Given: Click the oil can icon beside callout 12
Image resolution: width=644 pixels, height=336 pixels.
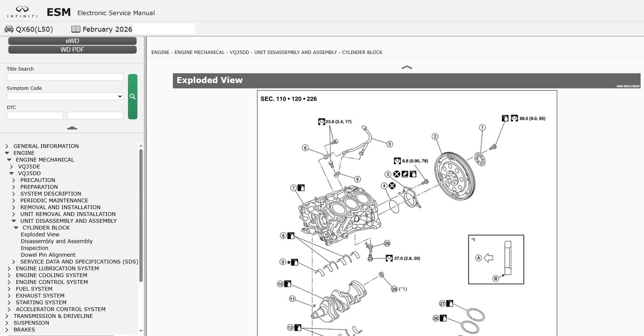Looking at the screenshot, I should pos(298,327).
